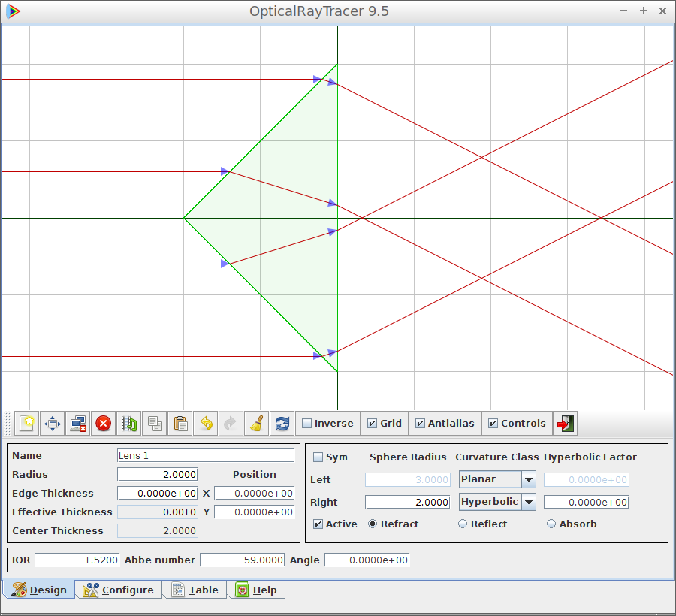Click the blue refresh arrows icon

282,424
